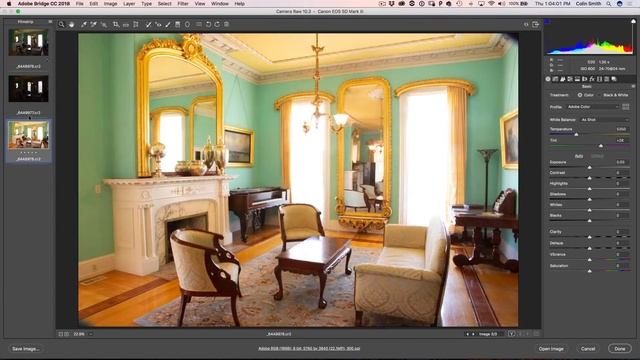Open the Filter menu
The width and height of the screenshot is (640, 360).
pos(183,4)
